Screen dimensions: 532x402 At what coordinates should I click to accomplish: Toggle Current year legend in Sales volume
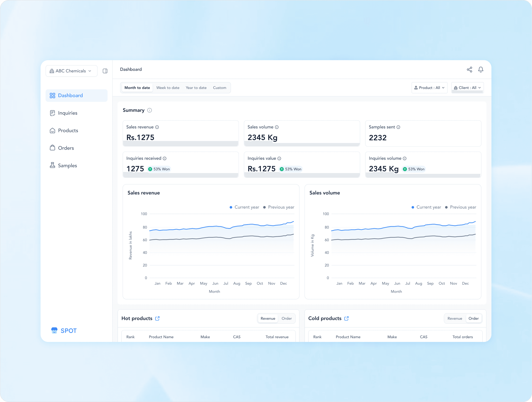coord(426,207)
